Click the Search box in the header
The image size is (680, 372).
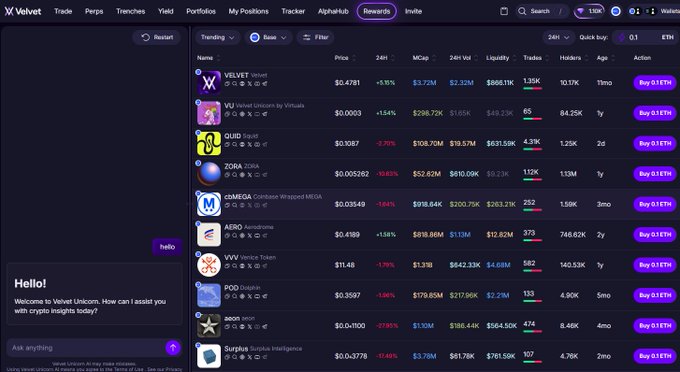click(x=542, y=11)
